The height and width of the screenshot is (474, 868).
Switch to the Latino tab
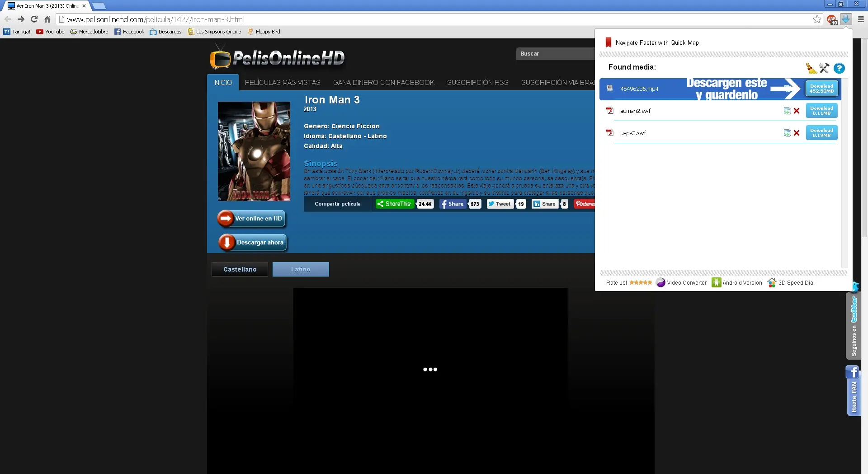[x=301, y=269]
